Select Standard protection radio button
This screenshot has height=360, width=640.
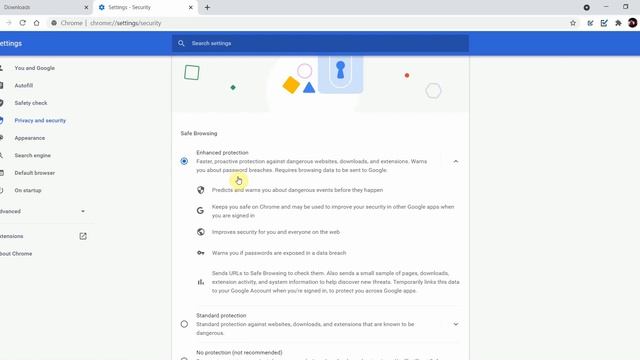pyautogui.click(x=184, y=324)
